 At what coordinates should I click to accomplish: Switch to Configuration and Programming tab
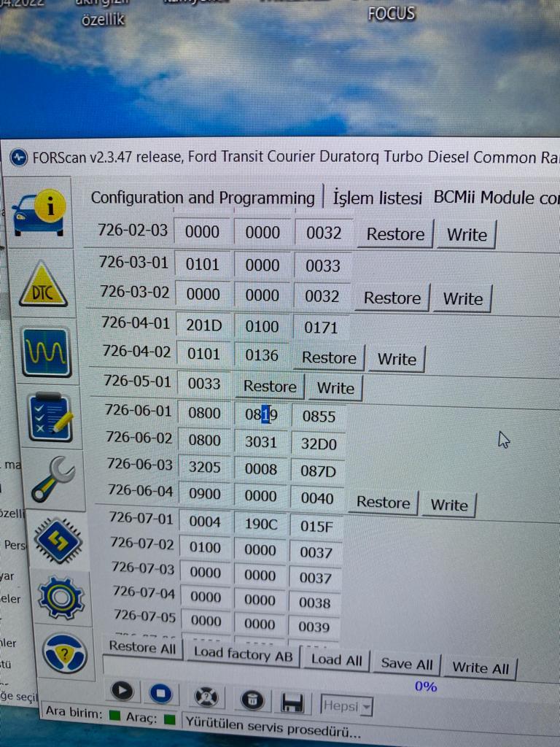coord(202,198)
